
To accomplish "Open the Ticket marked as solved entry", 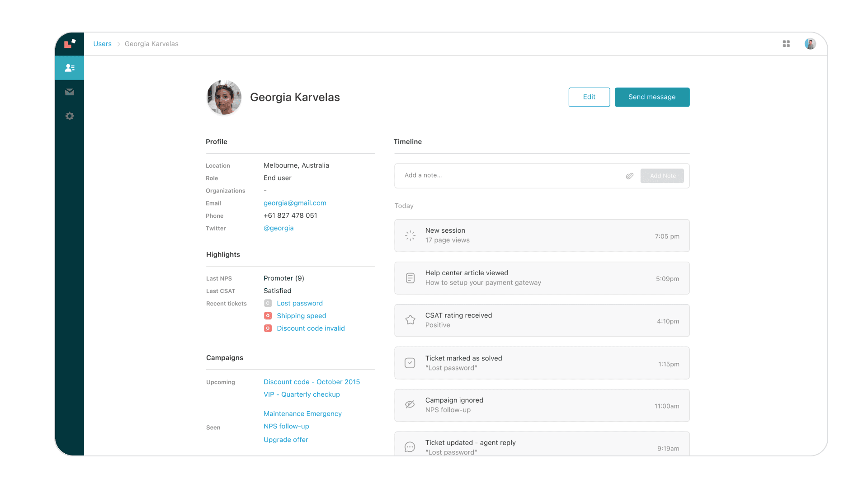I will coord(542,363).
